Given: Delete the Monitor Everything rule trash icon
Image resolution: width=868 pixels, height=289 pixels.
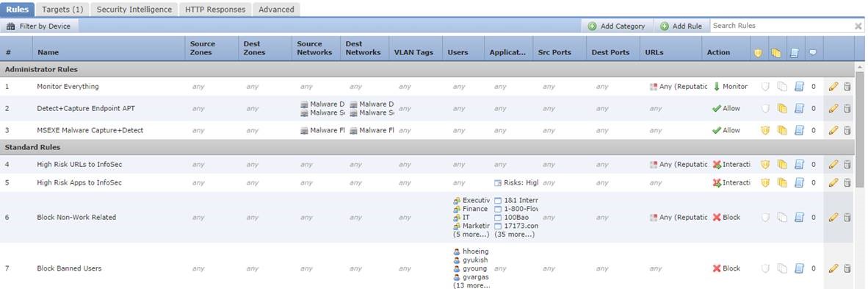Looking at the screenshot, I should pos(847,87).
